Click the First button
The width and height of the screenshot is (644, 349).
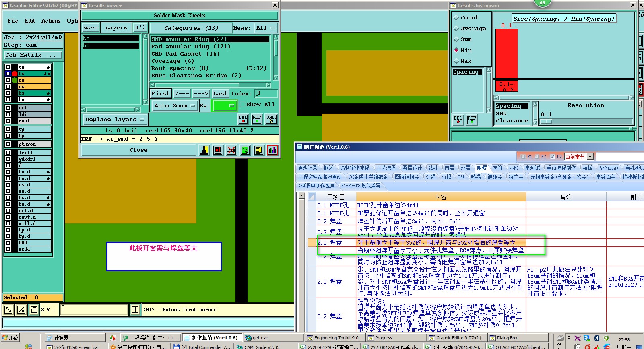(161, 93)
